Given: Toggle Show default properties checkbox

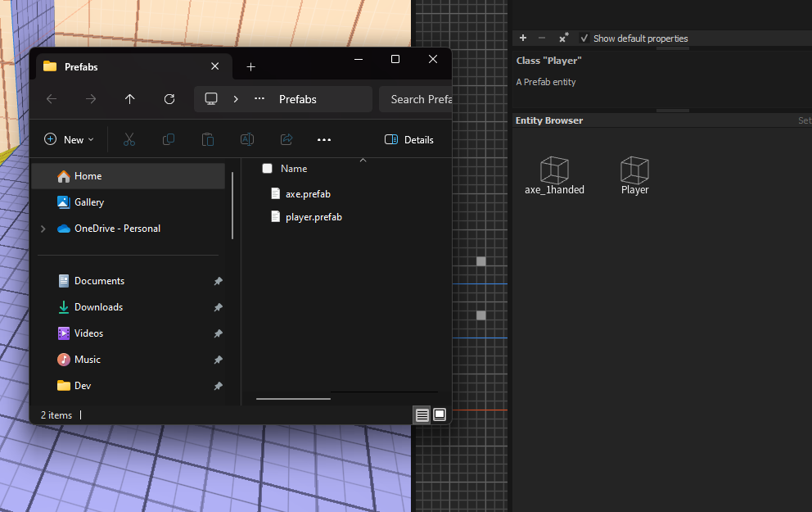Looking at the screenshot, I should [x=584, y=39].
